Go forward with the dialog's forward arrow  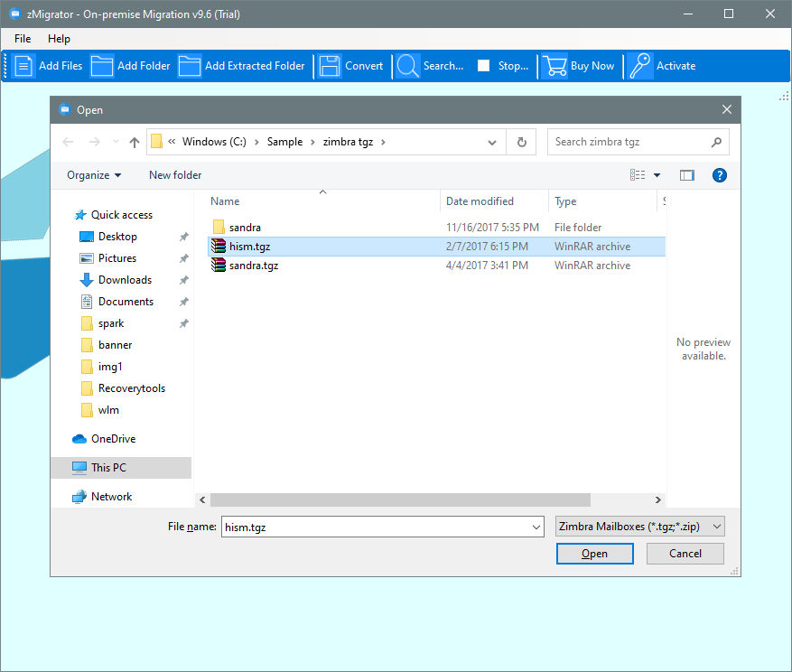(95, 142)
